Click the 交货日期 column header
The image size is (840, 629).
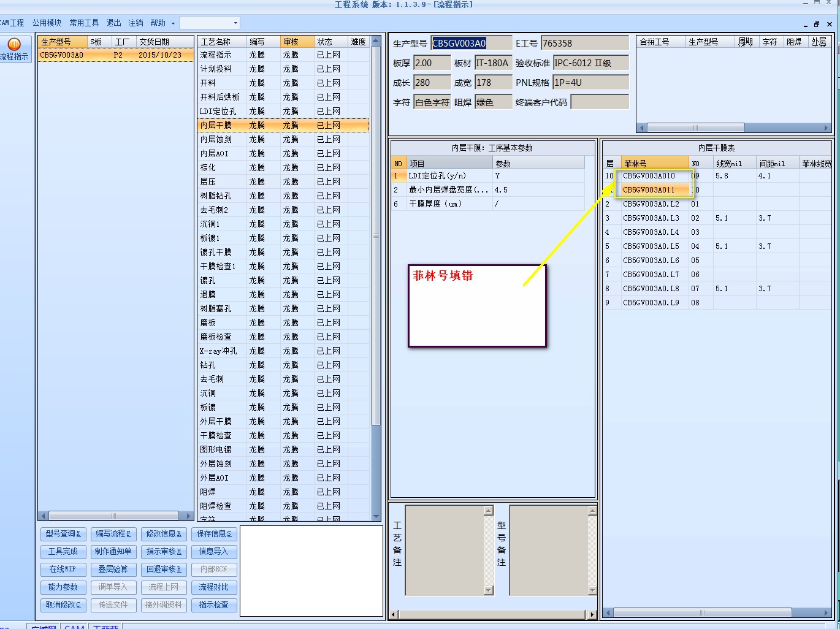[x=164, y=42]
